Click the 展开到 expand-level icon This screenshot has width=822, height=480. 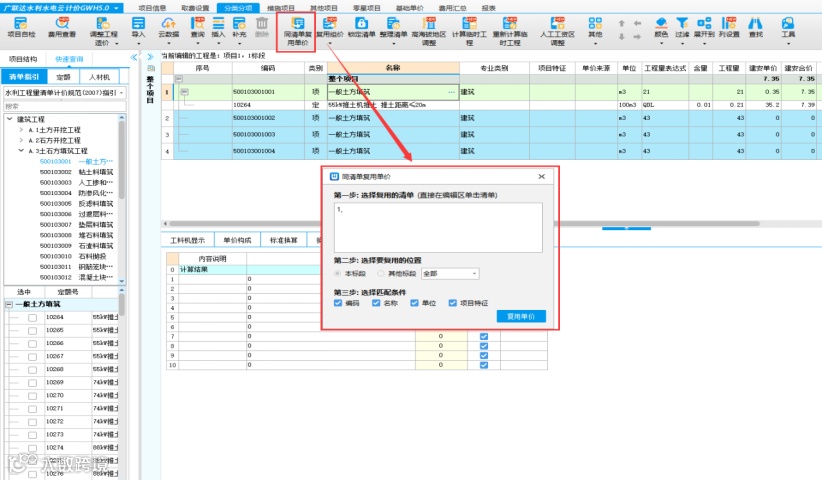pyautogui.click(x=704, y=28)
